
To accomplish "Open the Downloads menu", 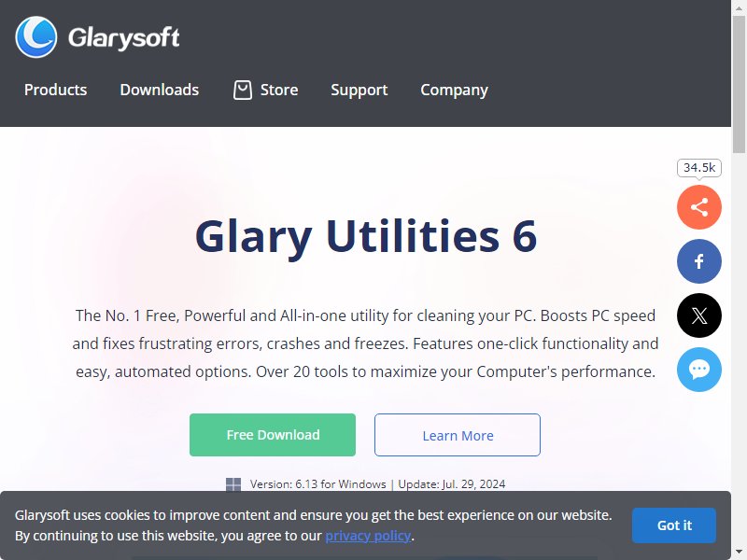I will 160,90.
